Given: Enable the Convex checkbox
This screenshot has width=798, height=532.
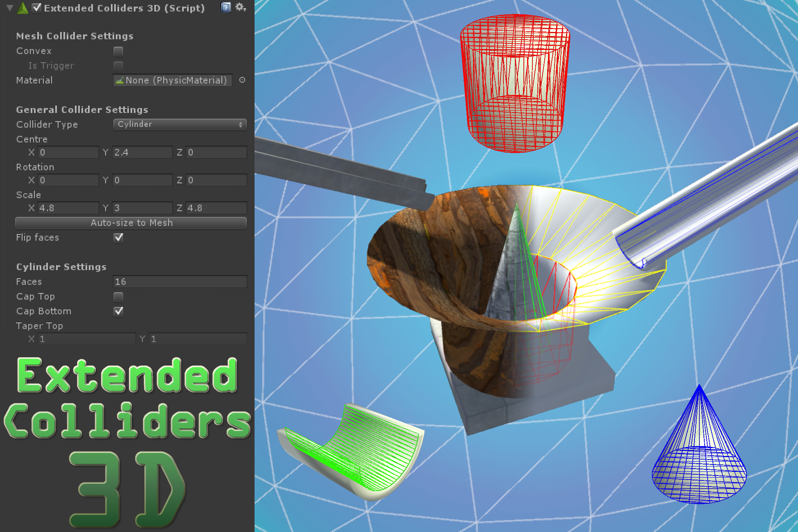Looking at the screenshot, I should 118,51.
